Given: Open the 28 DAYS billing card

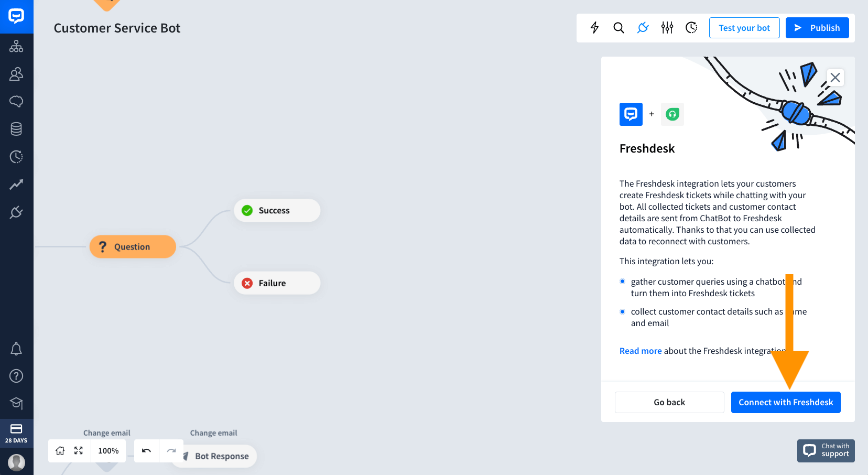Looking at the screenshot, I should coord(16,433).
